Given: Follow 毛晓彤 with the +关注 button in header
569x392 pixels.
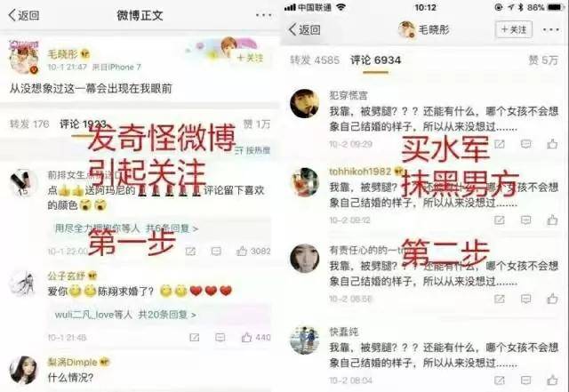Looking at the screenshot, I should coord(514,29).
